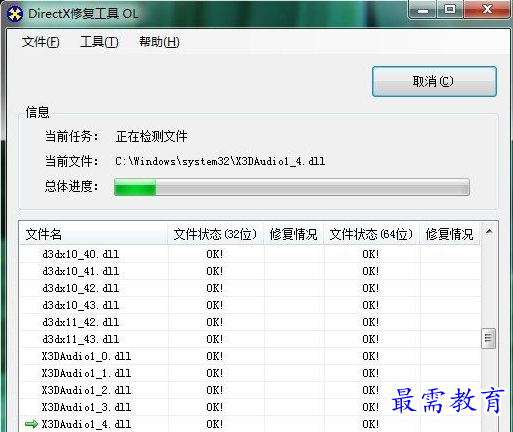This screenshot has width=513, height=432.
Task: Click 64-bit OK! status for d3dx10_41.dll
Action: tap(371, 271)
